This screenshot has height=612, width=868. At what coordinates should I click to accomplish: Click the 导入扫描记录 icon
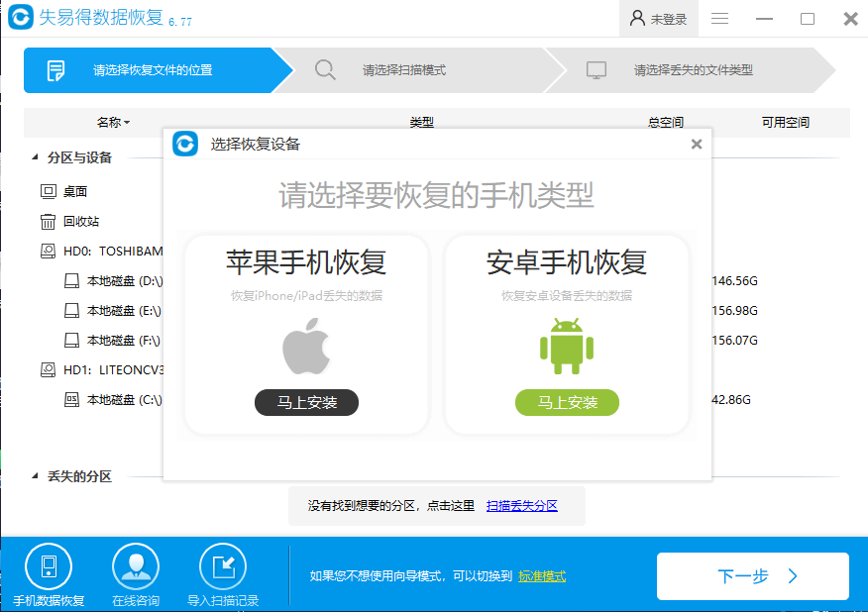(223, 567)
